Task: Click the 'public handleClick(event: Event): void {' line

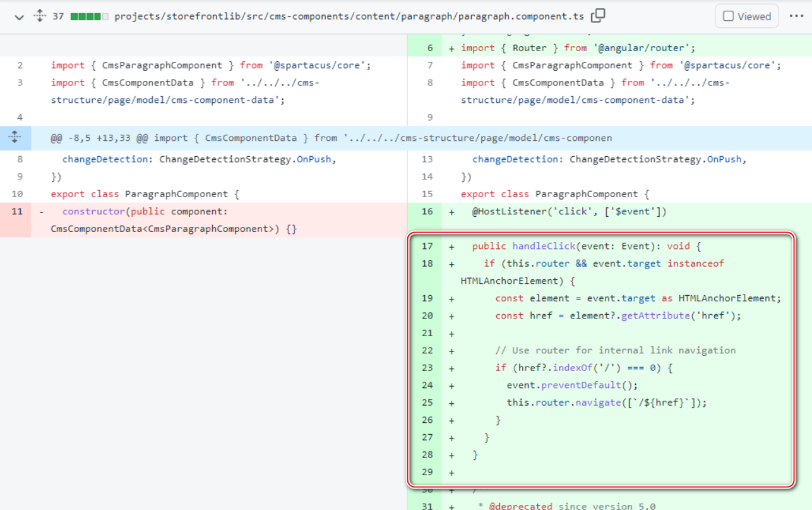Action: tap(587, 246)
